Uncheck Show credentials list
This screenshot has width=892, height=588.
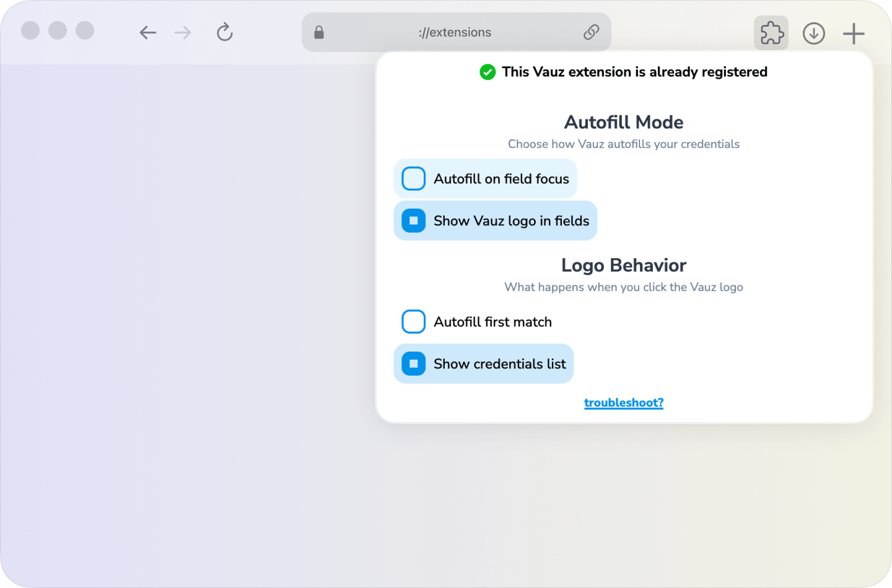(413, 364)
